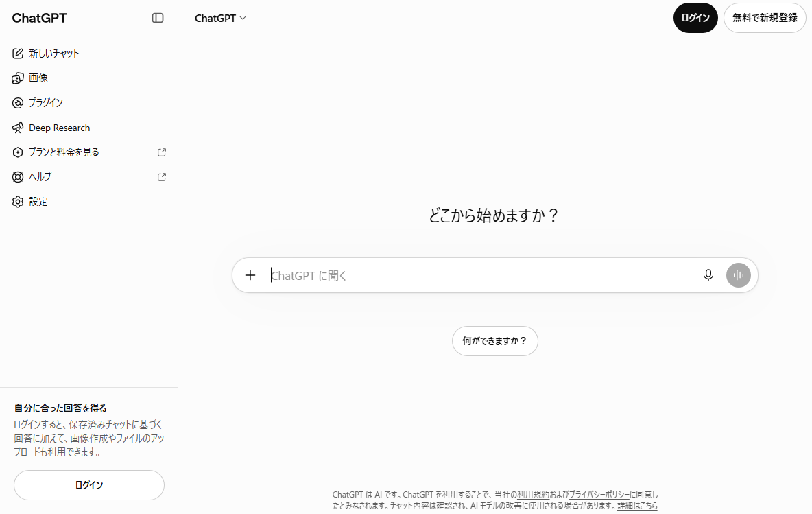Open the プライバシーポリシー link

(599, 495)
